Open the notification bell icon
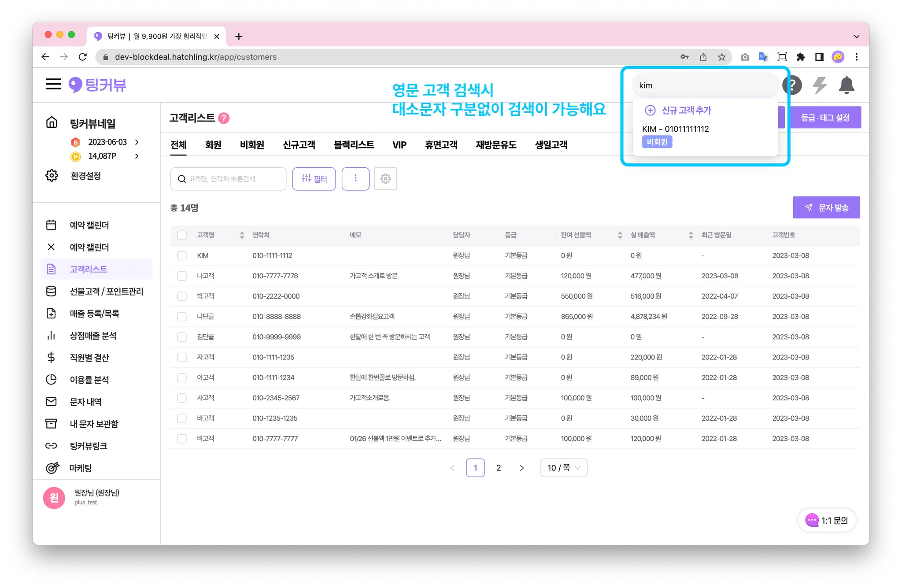Image resolution: width=902 pixels, height=588 pixels. [846, 85]
